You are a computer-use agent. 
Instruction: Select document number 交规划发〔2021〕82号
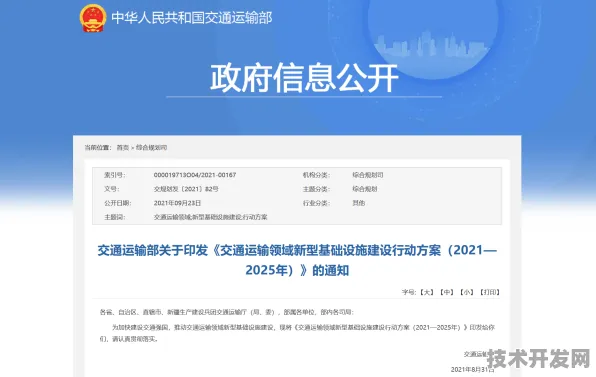coord(186,189)
